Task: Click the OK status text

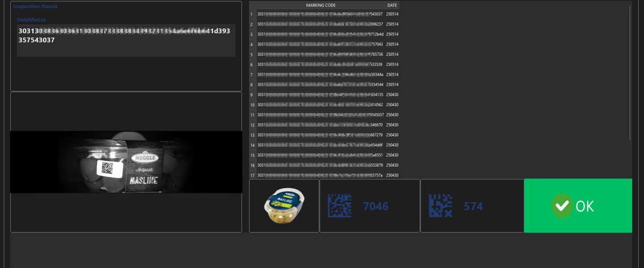Action: pyautogui.click(x=584, y=206)
